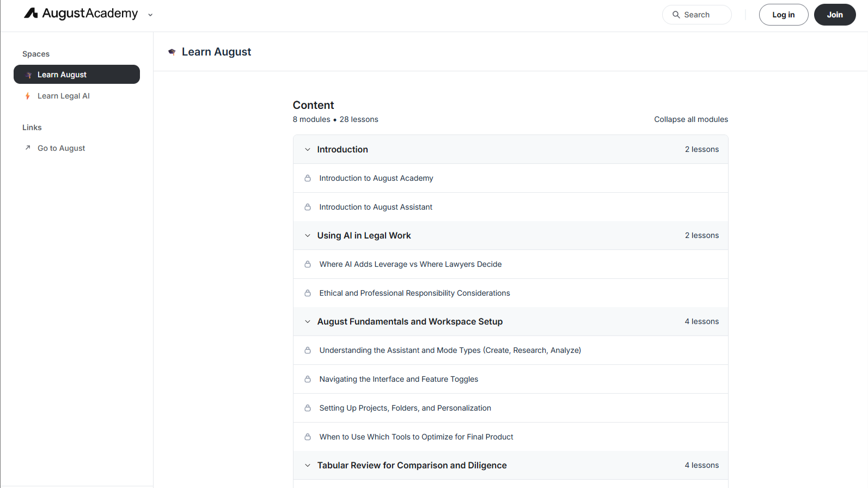This screenshot has height=488, width=868.
Task: Click the Go to August external arrow icon
Action: [x=28, y=148]
